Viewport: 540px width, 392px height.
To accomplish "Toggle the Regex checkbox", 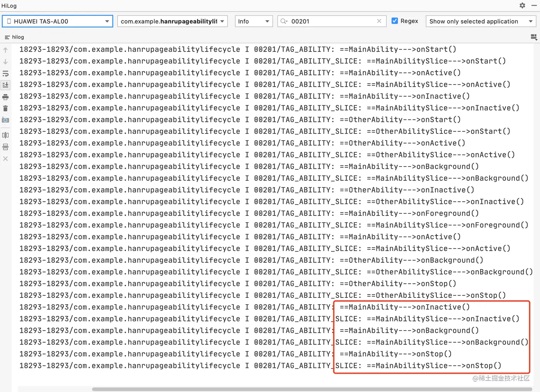I will point(395,21).
